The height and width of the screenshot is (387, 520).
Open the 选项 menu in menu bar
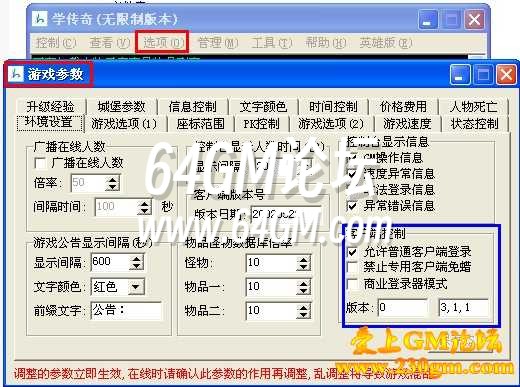coord(163,42)
